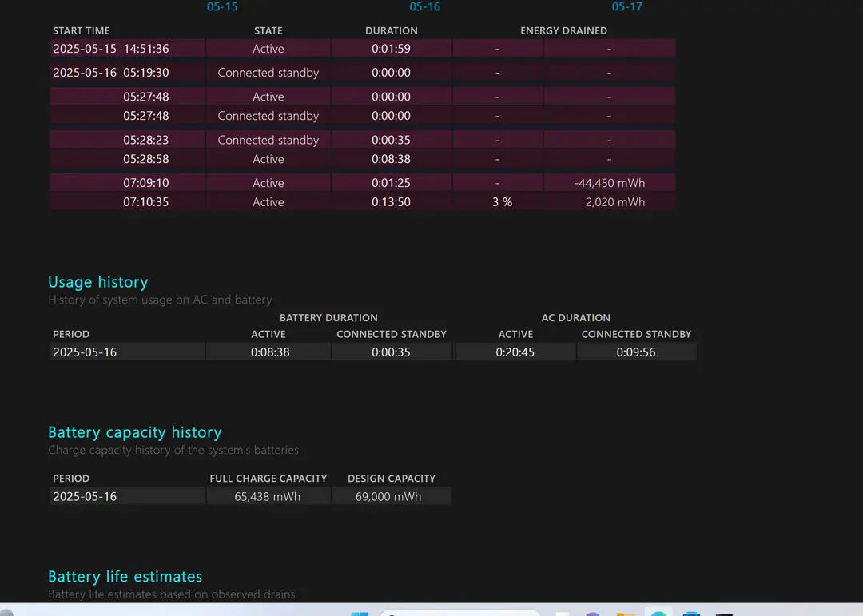This screenshot has width=863, height=616.
Task: Click the -44,450 mWh energy cell
Action: (x=609, y=183)
